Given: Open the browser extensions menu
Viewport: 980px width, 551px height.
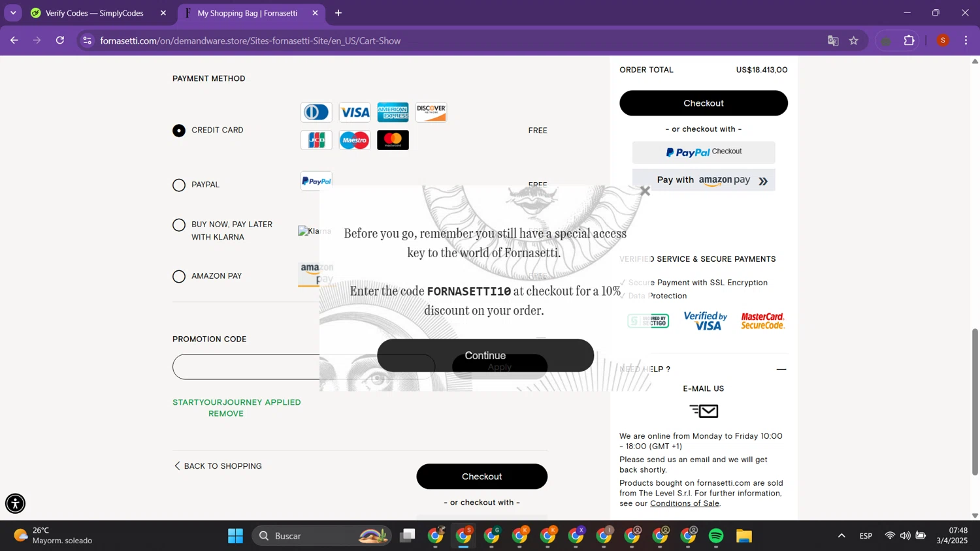Looking at the screenshot, I should pyautogui.click(x=909, y=40).
